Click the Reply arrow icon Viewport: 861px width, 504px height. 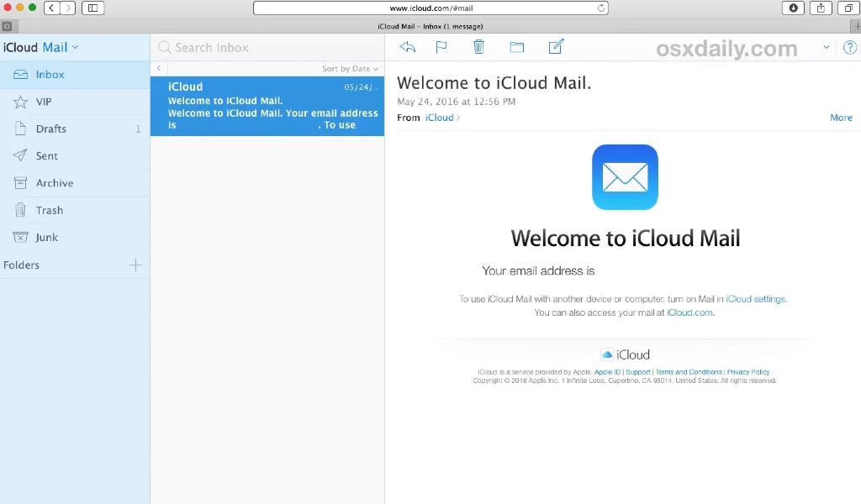408,47
